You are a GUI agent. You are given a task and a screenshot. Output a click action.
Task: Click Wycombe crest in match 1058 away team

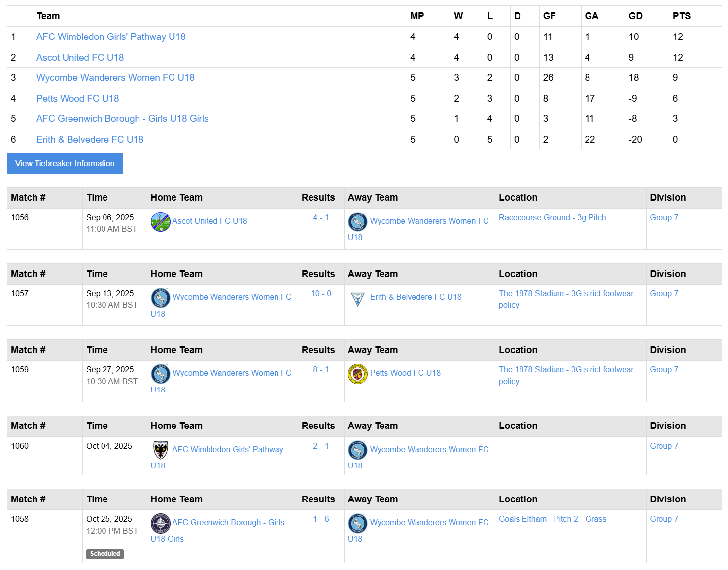[358, 523]
